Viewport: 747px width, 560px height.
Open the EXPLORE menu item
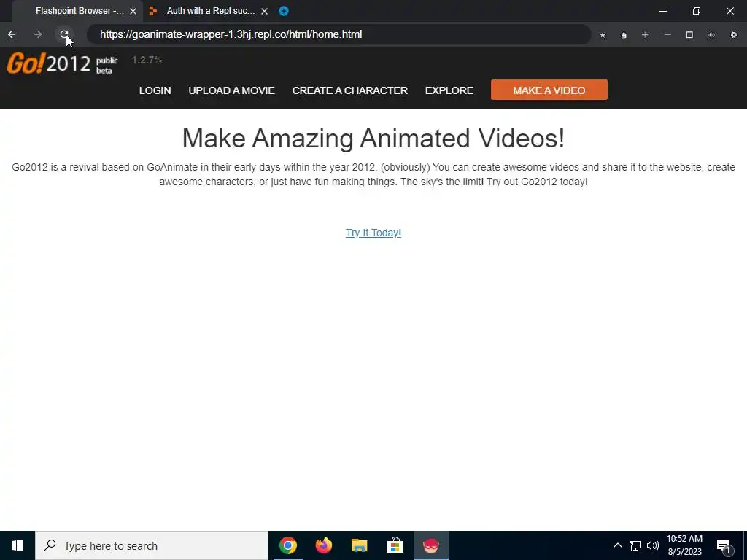(x=449, y=90)
